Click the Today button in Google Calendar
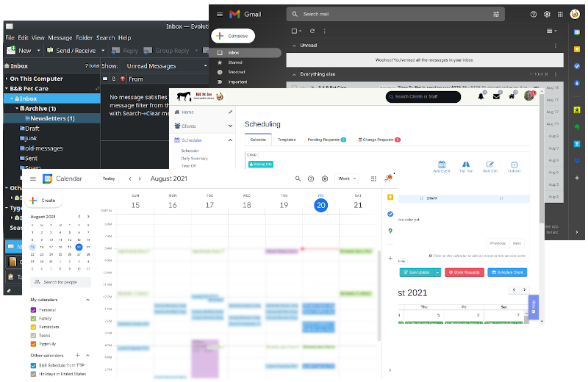 click(x=109, y=179)
